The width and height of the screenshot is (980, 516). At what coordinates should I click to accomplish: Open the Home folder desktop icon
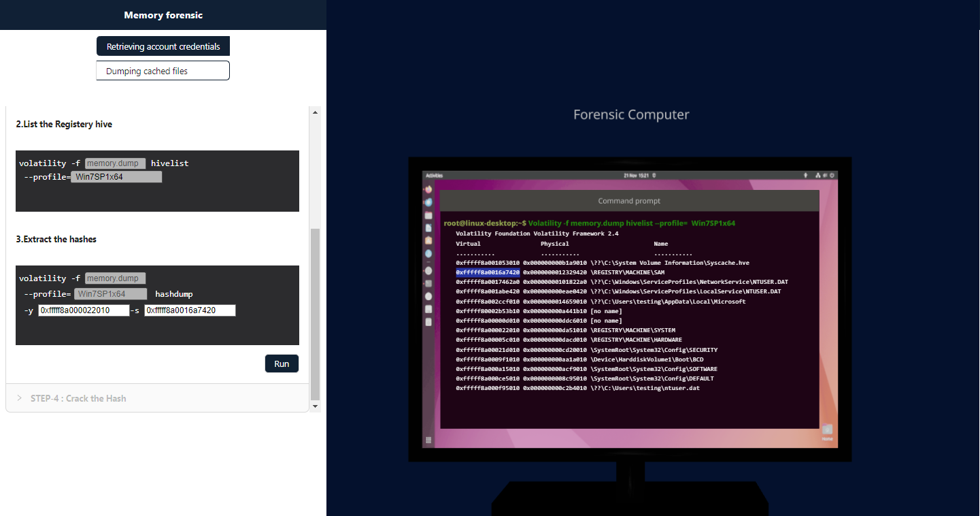click(x=827, y=431)
